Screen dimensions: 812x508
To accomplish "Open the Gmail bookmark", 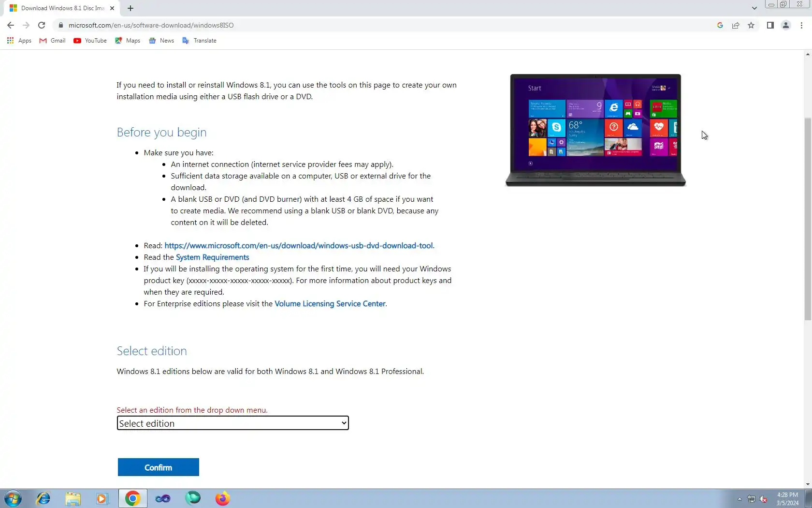I will pyautogui.click(x=52, y=41).
